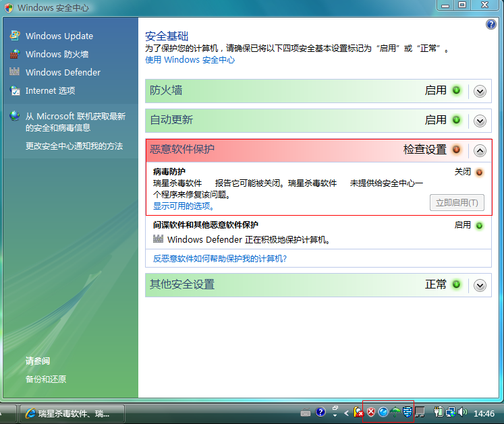Screen dimensions: 504x424
Task: Click the network connection tray icon
Action: 451,412
